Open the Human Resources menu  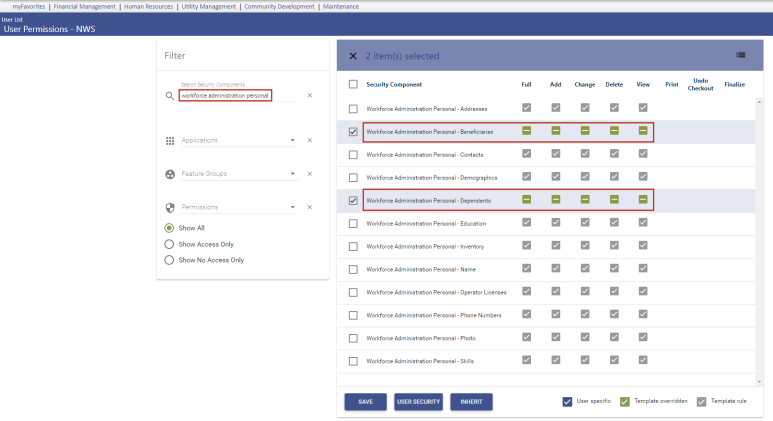[149, 6]
